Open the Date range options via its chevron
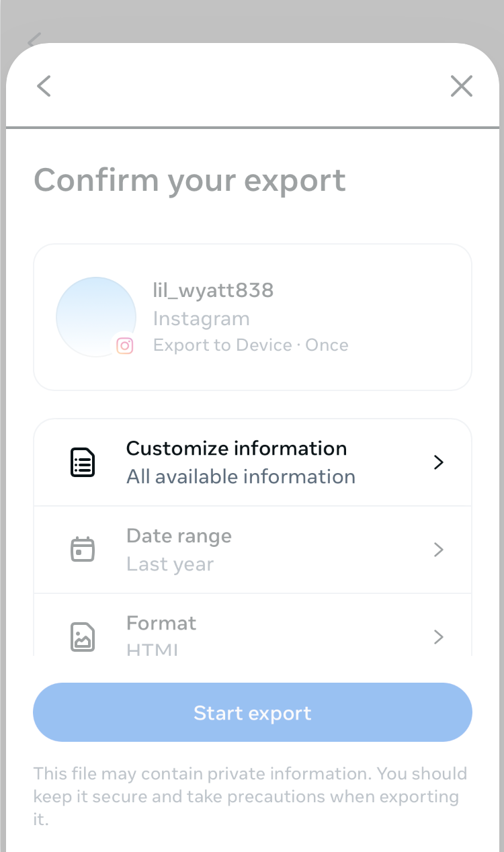The height and width of the screenshot is (852, 504). point(438,550)
